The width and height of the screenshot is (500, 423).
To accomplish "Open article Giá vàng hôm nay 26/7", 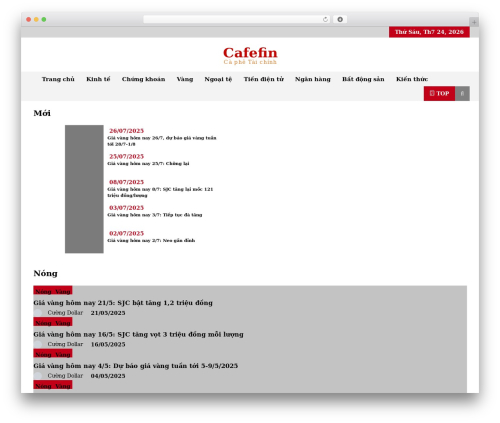I will point(162,141).
